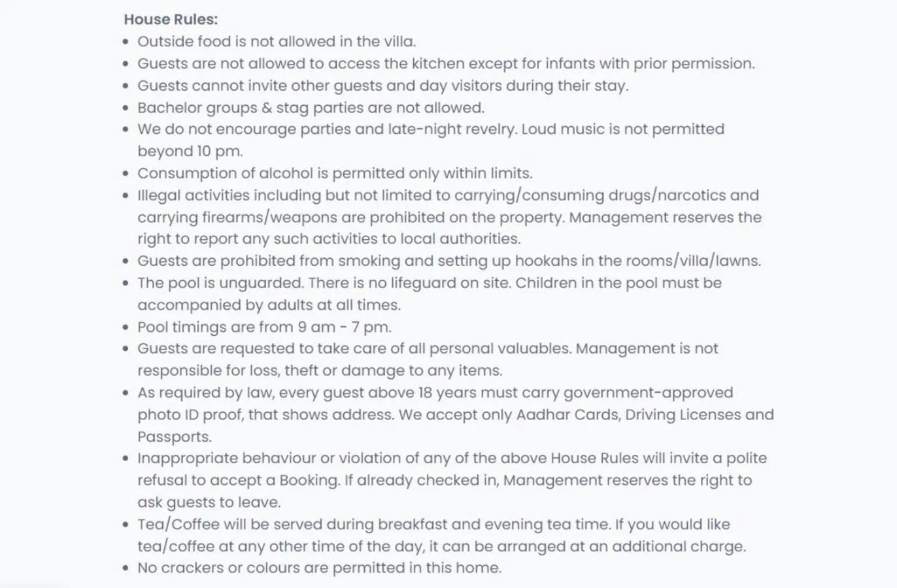Click the smoking and hookahs rule

pyautogui.click(x=448, y=261)
